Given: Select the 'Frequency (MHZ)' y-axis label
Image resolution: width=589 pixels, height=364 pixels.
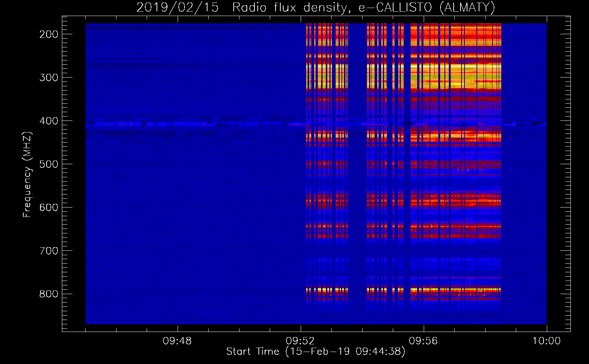Looking at the screenshot, I should tap(27, 174).
